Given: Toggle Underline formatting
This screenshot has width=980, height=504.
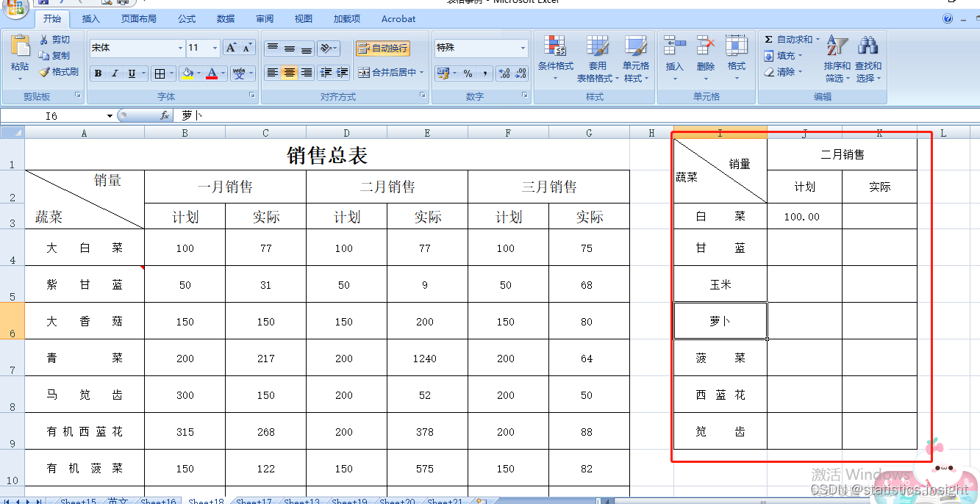Looking at the screenshot, I should pyautogui.click(x=132, y=73).
